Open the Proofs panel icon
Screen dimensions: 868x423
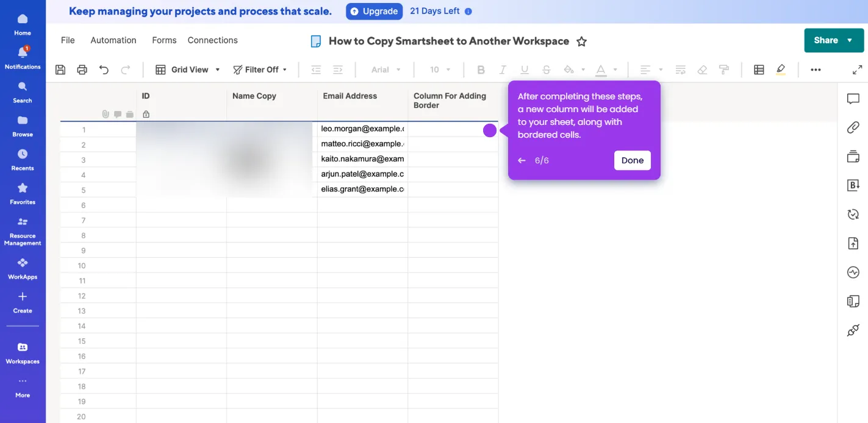click(x=853, y=157)
